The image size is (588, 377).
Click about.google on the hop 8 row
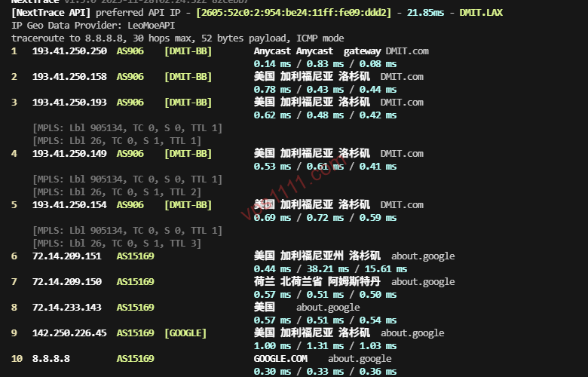(328, 308)
